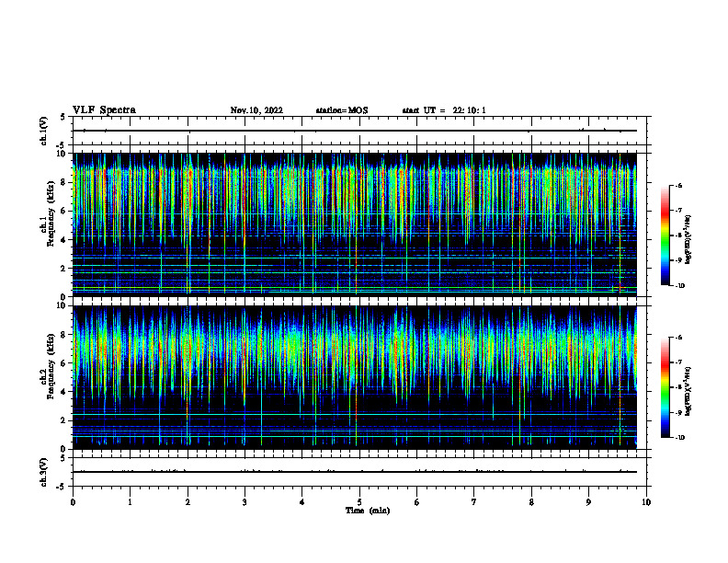Screen dimensions: 728x563
Task: Click time axis tick label "8"
Action: coord(531,502)
